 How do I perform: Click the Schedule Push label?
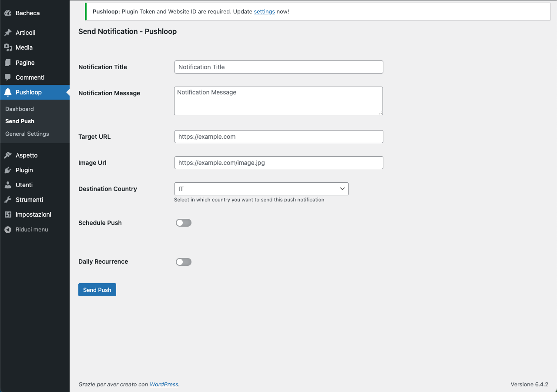pyautogui.click(x=100, y=223)
